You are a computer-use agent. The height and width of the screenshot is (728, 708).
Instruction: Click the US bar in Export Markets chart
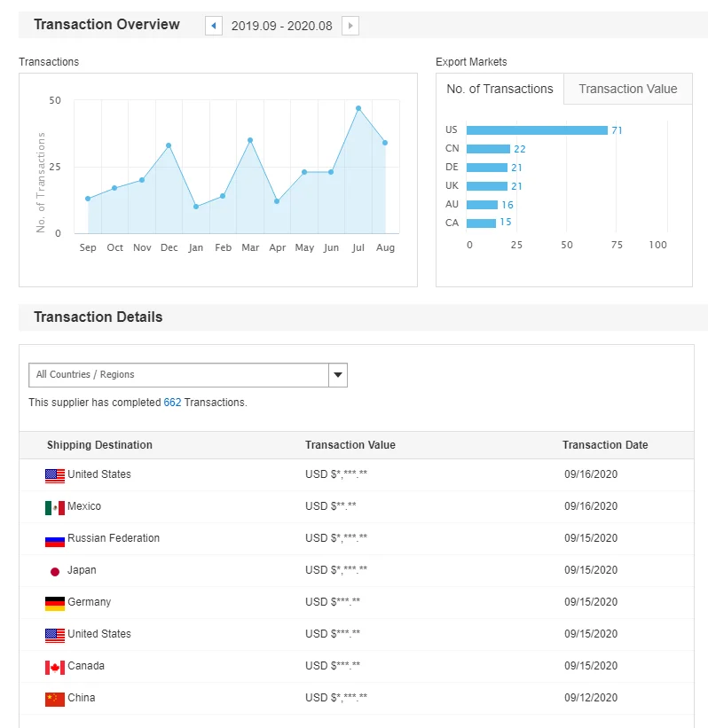coord(537,130)
